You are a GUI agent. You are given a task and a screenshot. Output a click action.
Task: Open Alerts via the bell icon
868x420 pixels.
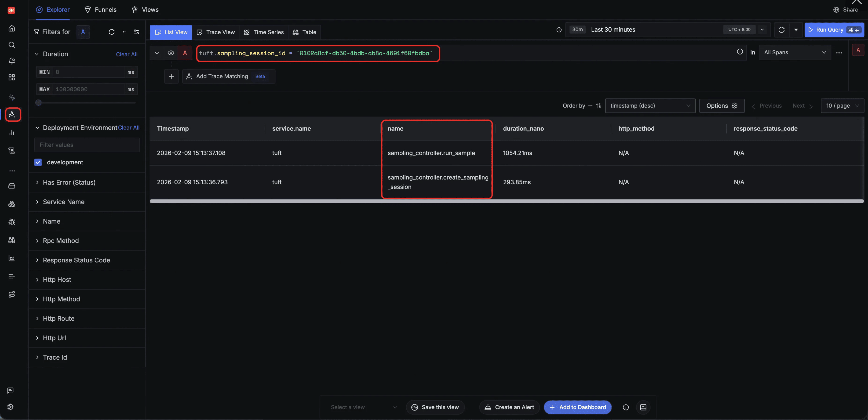point(12,61)
